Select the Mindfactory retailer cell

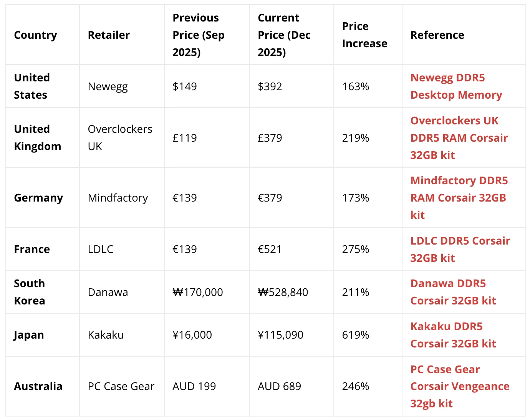click(x=118, y=198)
